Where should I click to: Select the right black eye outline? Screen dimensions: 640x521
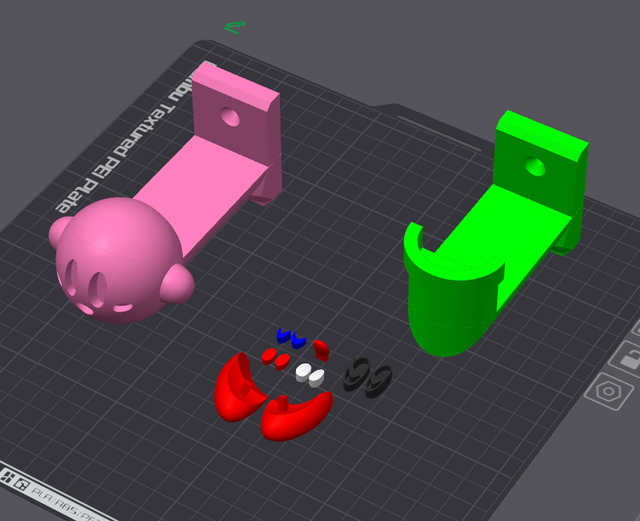377,381
